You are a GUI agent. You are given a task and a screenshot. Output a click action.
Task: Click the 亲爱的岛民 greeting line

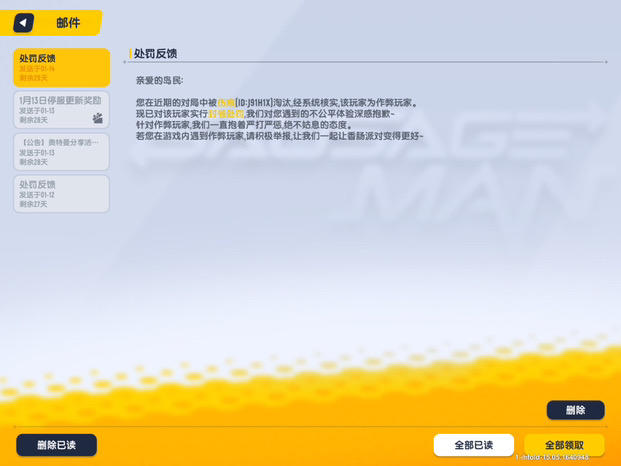coord(160,81)
